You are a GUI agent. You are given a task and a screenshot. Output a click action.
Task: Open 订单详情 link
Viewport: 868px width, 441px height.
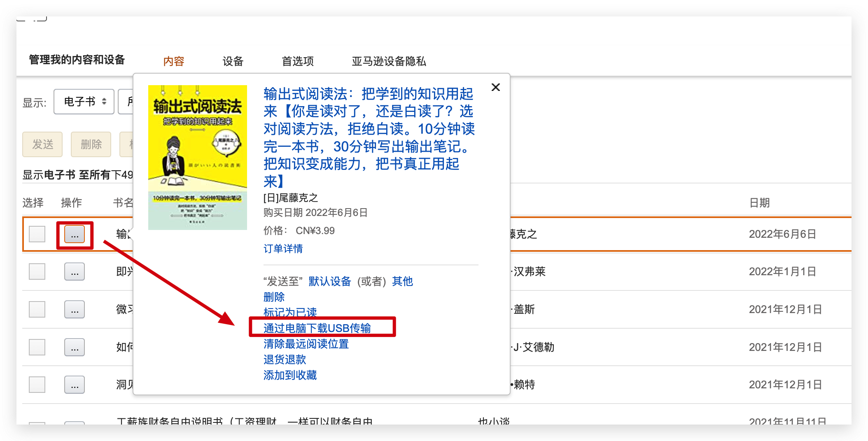283,248
